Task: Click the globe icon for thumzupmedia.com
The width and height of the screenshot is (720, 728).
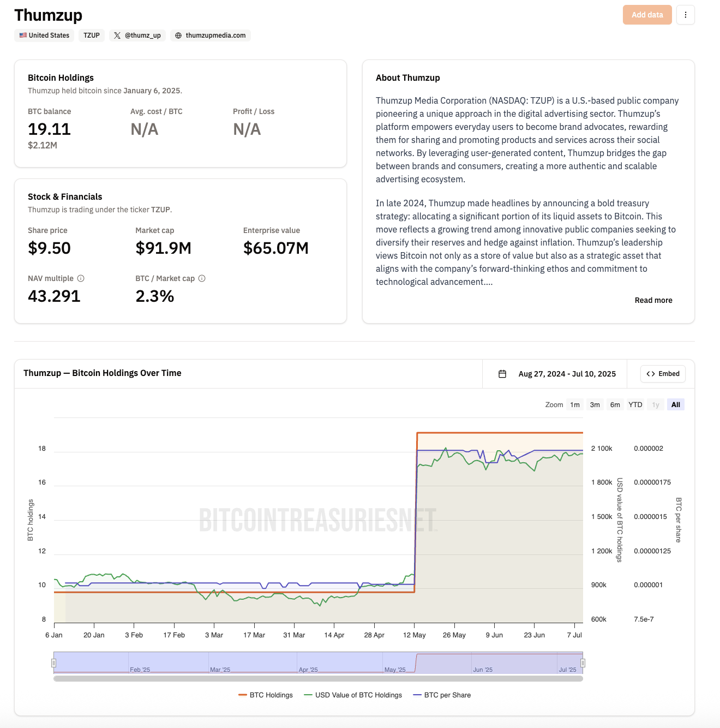Action: coord(178,35)
